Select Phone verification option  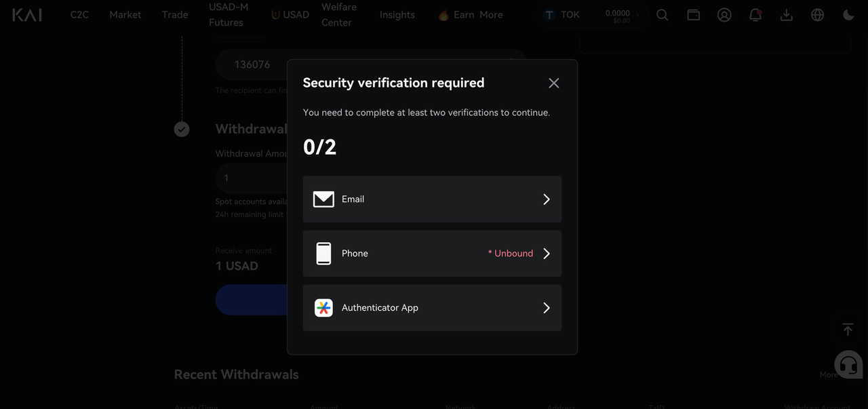point(432,254)
